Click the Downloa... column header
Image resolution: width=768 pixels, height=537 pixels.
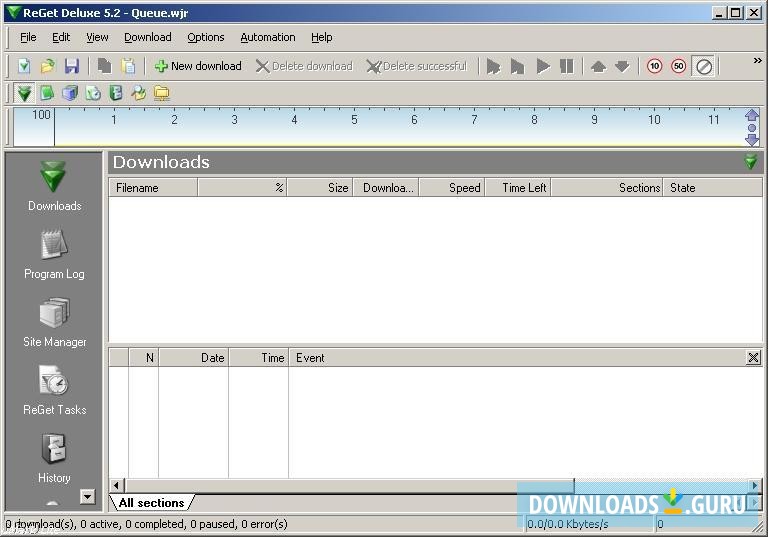(x=385, y=188)
